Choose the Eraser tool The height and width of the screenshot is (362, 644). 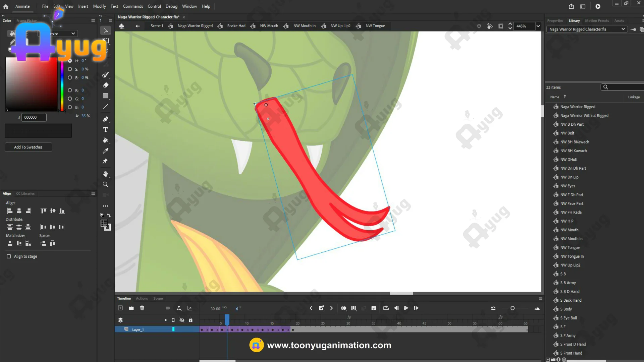tap(106, 85)
